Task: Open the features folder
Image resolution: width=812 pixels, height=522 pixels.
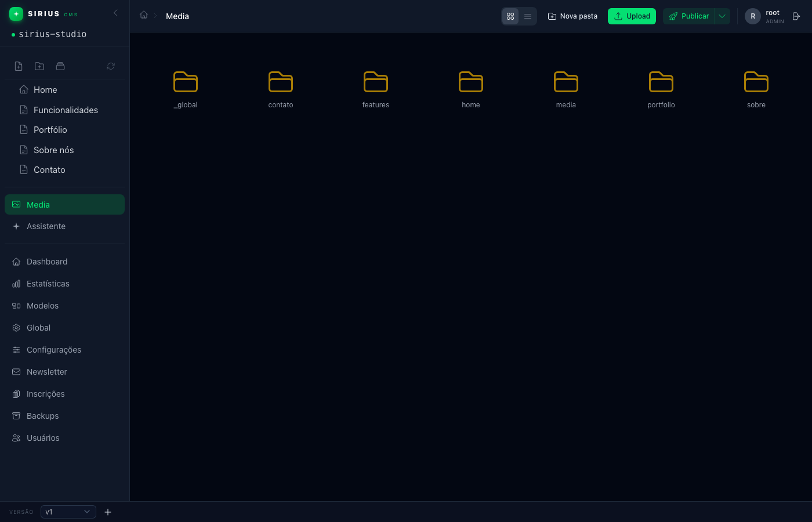Action: coord(376,89)
